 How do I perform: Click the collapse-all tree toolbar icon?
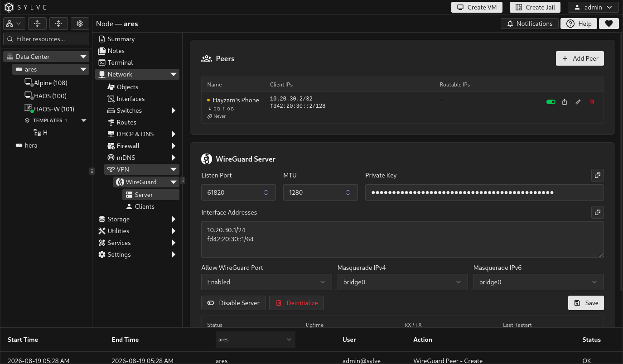(58, 24)
